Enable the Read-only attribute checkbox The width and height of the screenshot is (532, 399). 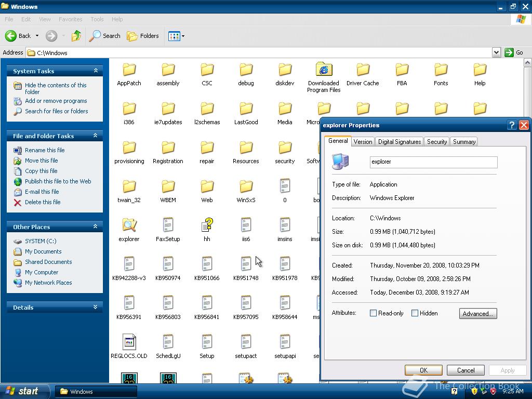(373, 313)
